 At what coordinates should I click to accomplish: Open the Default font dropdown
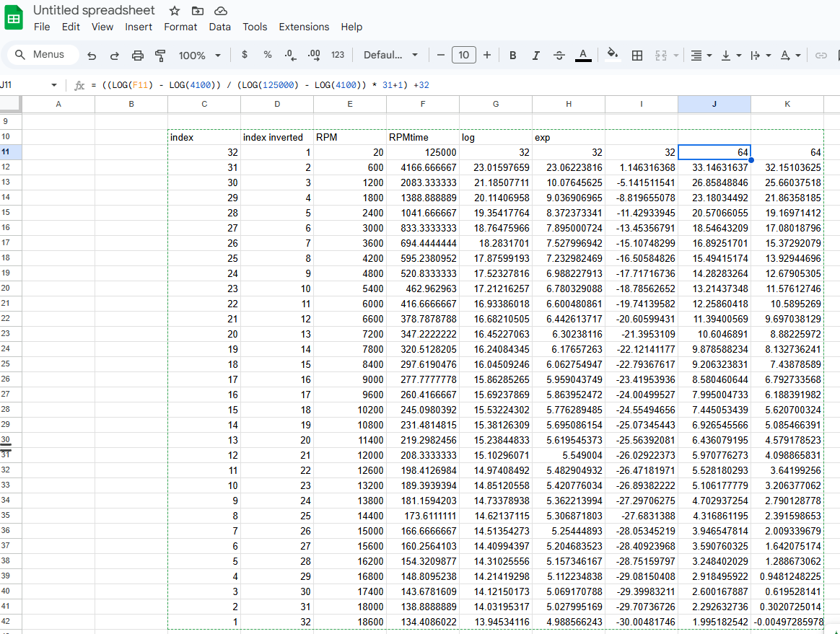click(390, 56)
